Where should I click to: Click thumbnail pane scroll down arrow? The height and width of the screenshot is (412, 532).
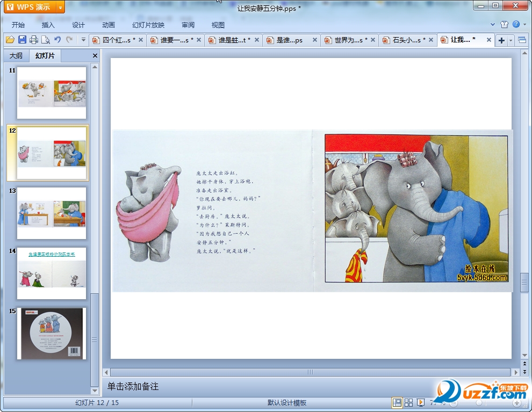[95, 391]
